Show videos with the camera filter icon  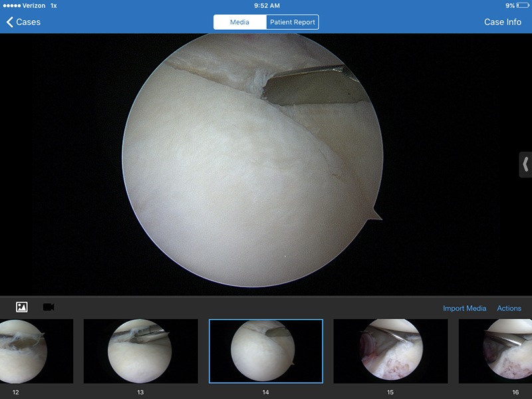49,307
